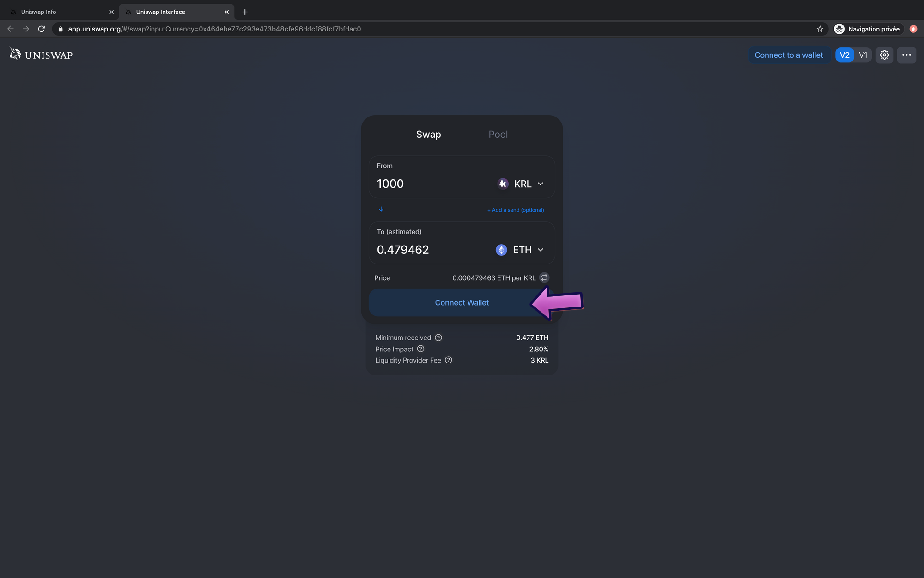Switch to V2 version toggle
The image size is (924, 578).
845,55
